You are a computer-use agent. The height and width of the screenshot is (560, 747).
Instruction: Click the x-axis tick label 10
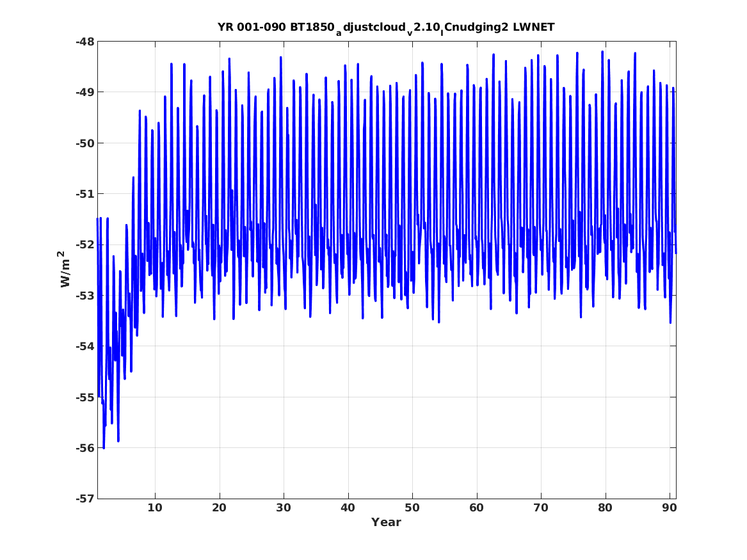coord(155,508)
